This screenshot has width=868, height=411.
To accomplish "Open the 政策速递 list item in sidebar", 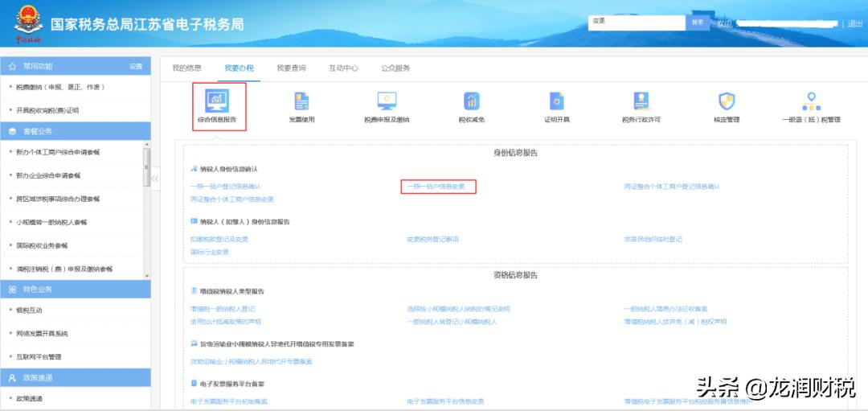I will tap(29, 398).
